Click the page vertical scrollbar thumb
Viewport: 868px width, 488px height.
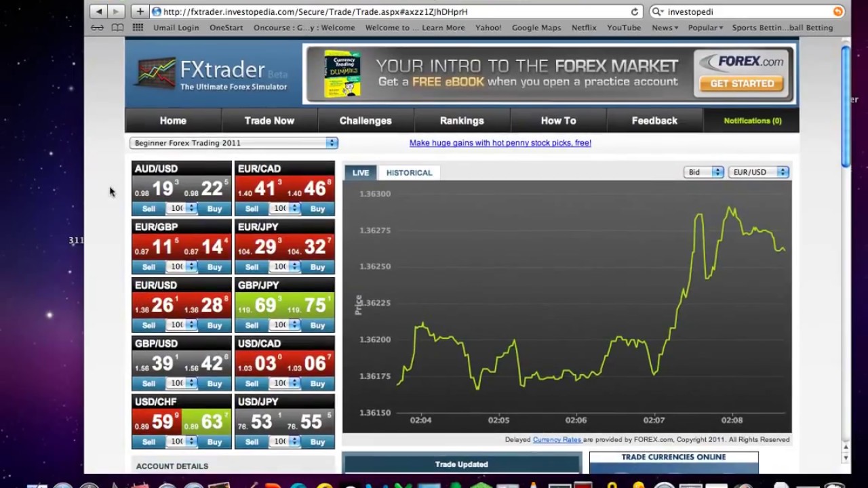point(846,105)
